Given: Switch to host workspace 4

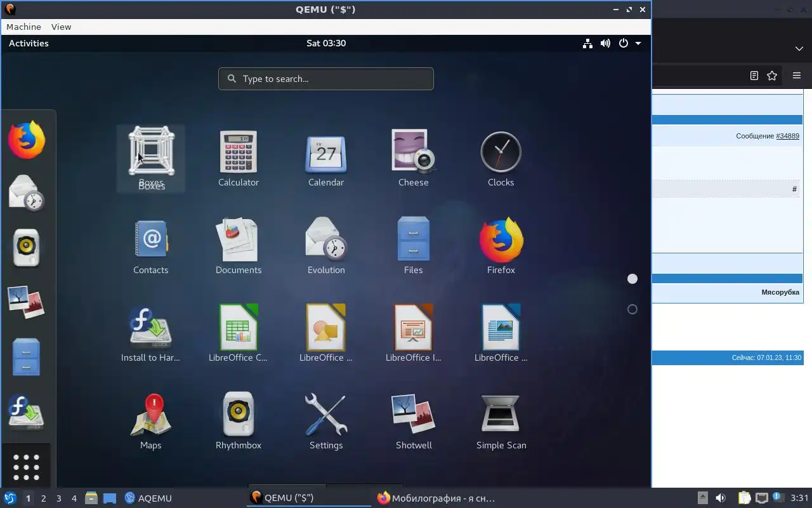Looking at the screenshot, I should pos(74,498).
